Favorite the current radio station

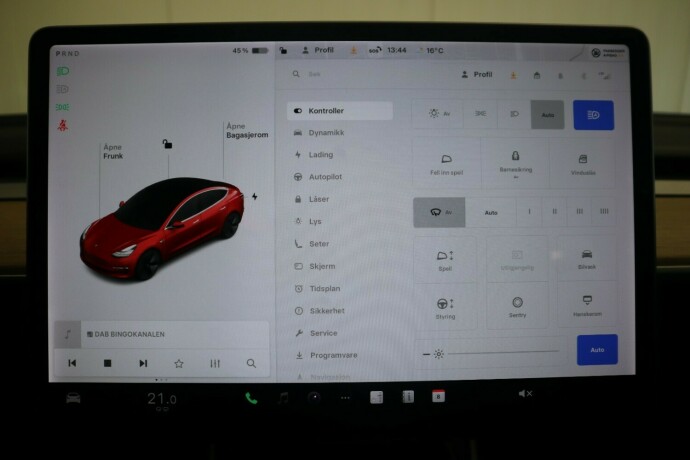tap(179, 363)
